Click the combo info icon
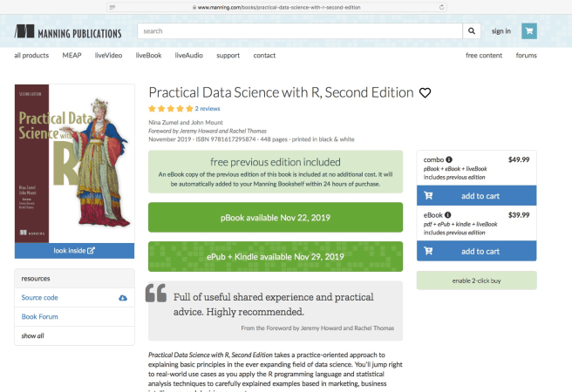 [449, 160]
